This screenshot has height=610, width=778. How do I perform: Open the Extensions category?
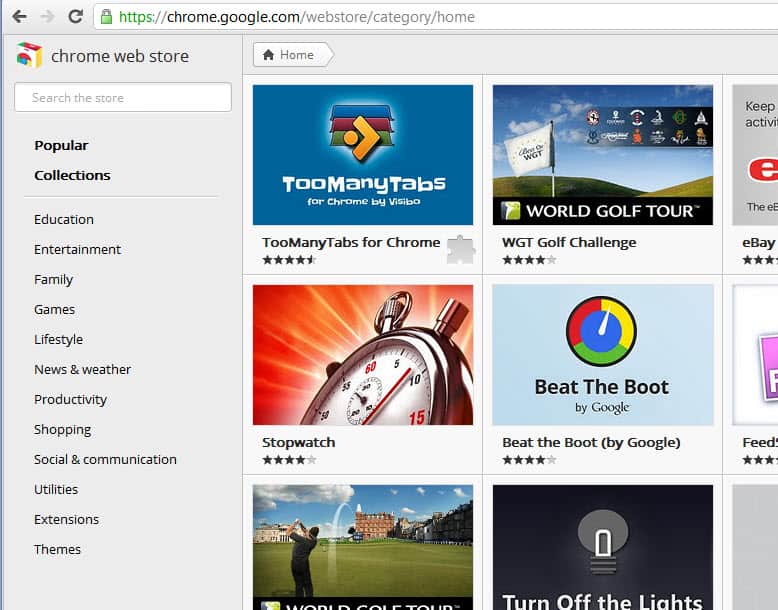pos(66,519)
